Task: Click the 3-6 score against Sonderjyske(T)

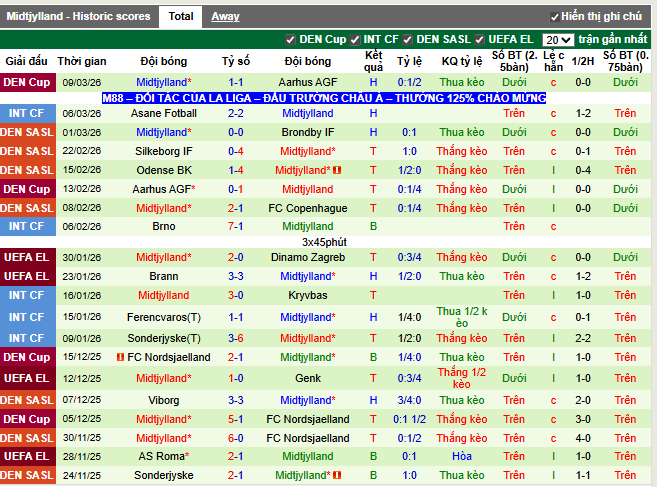Action: pyautogui.click(x=235, y=338)
